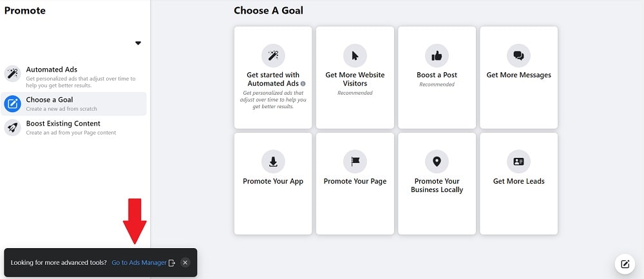Screen dimensions: 644x279
Task: Select Automated Ads in the sidebar
Action: 73,75
